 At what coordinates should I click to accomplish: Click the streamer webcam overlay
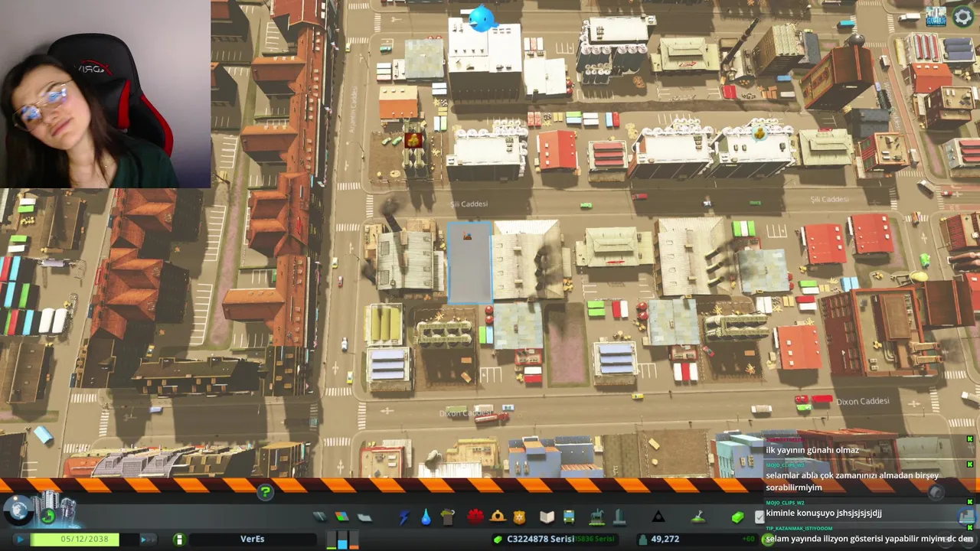coord(105,93)
